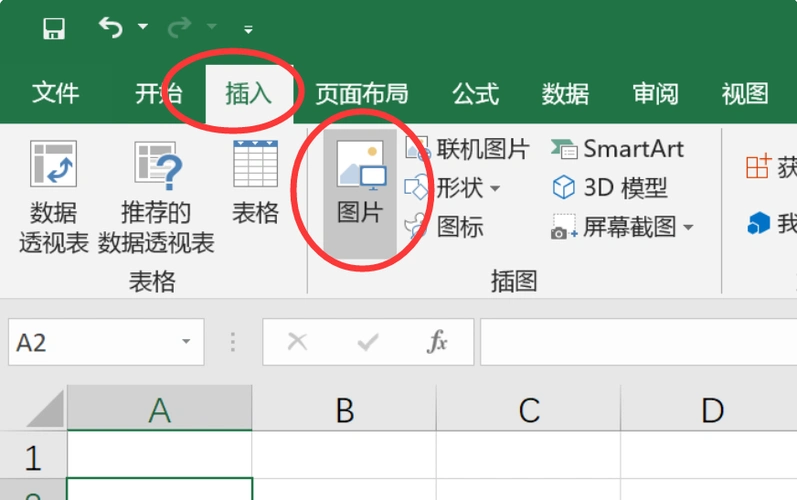Open the 公式 tab
Screen dimensions: 797x500
pos(475,93)
